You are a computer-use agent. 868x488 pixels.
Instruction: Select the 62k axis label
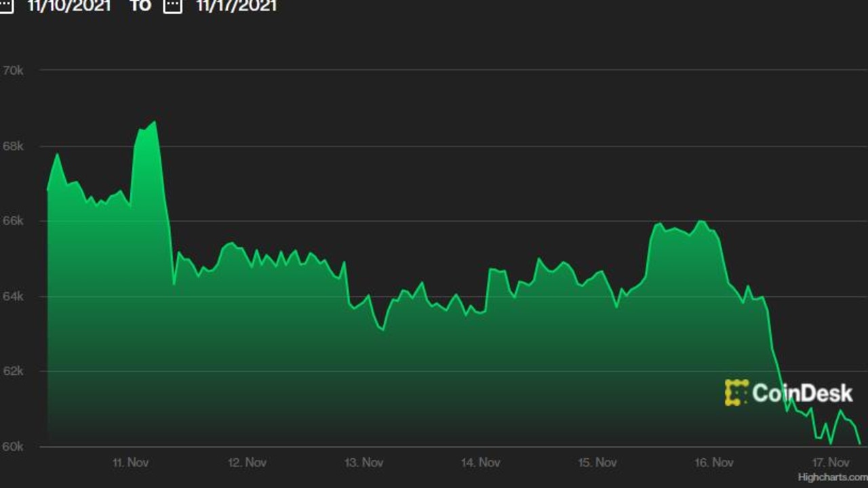[14, 371]
